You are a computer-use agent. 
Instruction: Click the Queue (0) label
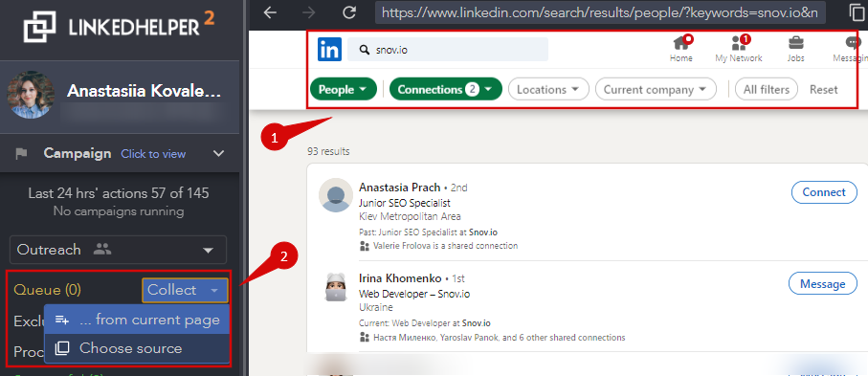click(48, 290)
